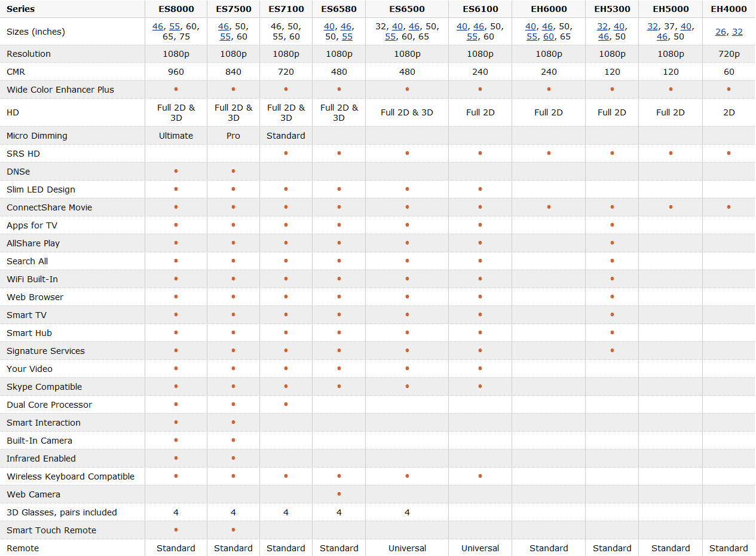This screenshot has height=556, width=756.
Task: Open the 46-inch size link under ES8000
Action: 158,26
